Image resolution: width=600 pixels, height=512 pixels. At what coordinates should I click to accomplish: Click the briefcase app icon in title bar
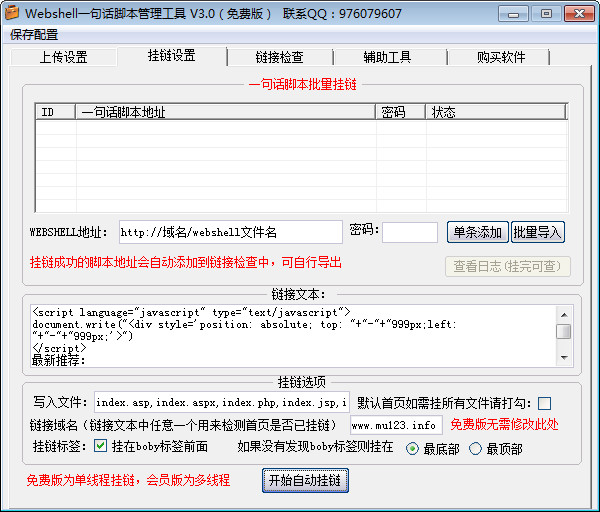tap(11, 12)
